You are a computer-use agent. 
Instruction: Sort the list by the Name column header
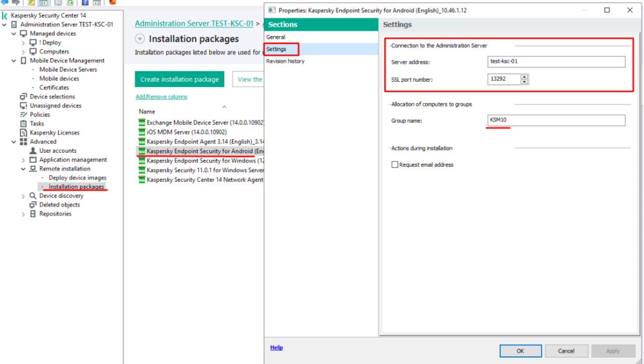tap(147, 111)
